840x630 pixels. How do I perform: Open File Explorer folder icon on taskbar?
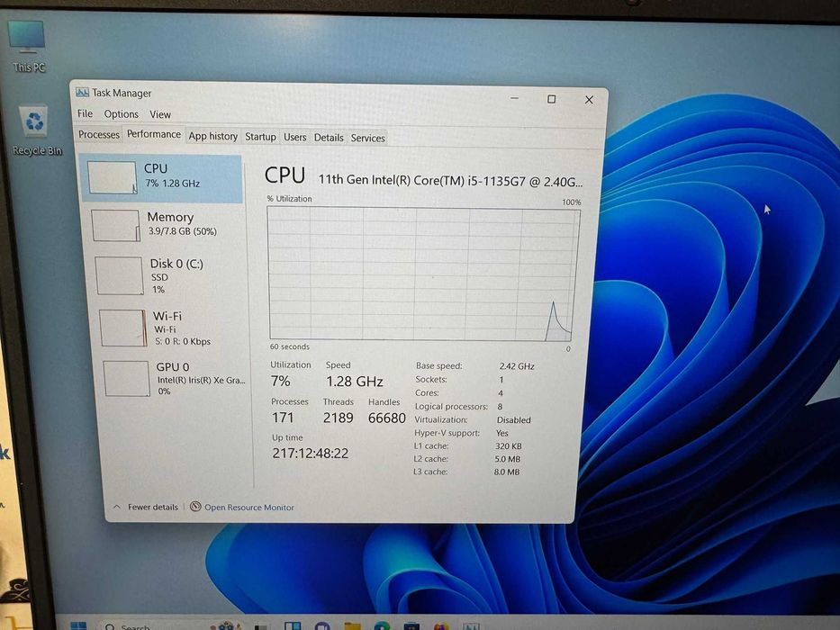(x=352, y=625)
